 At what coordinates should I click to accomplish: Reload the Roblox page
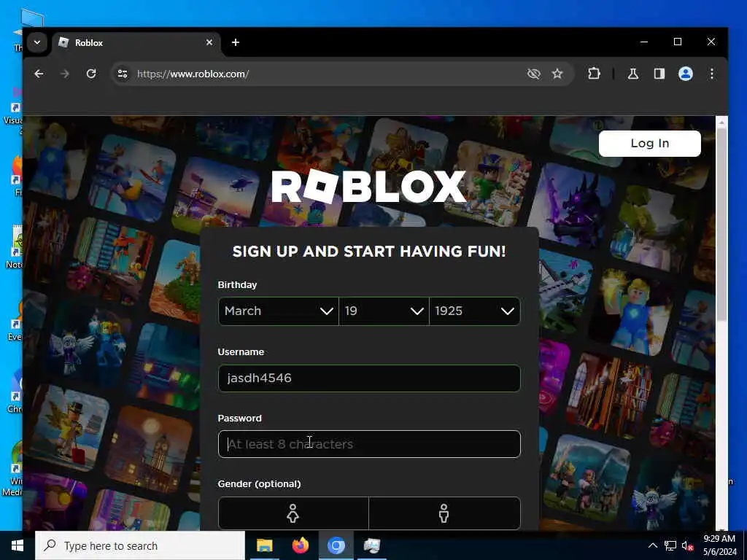click(x=91, y=74)
